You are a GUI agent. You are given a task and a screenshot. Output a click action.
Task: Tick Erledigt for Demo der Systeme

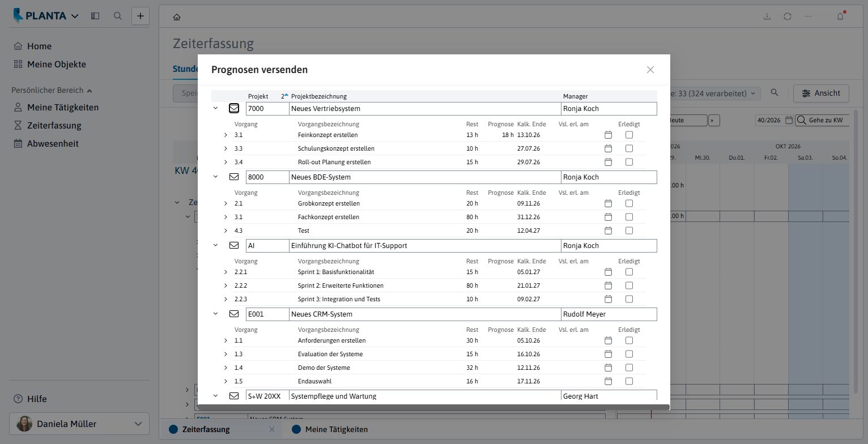coord(629,368)
